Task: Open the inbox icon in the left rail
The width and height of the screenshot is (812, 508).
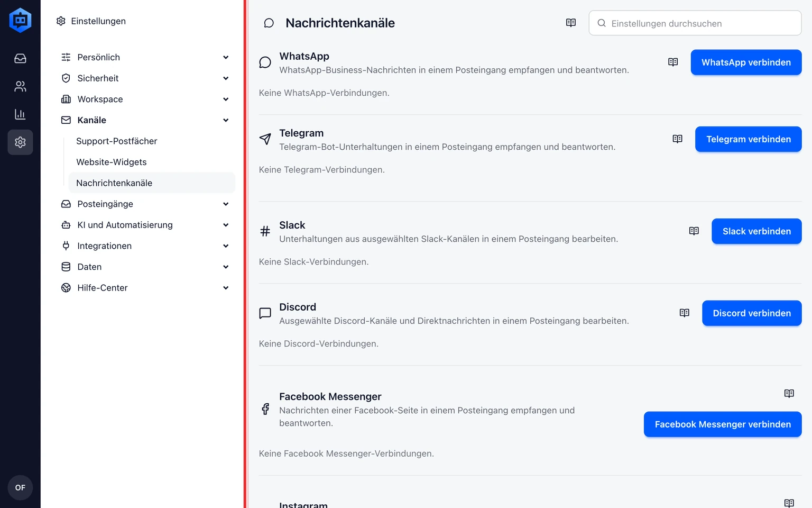Action: 20,58
